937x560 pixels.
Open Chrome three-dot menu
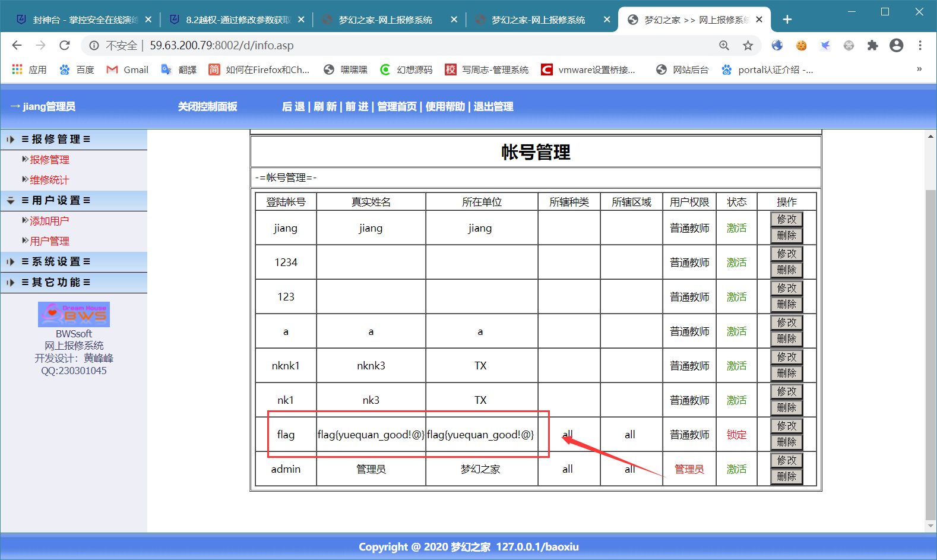[x=920, y=45]
